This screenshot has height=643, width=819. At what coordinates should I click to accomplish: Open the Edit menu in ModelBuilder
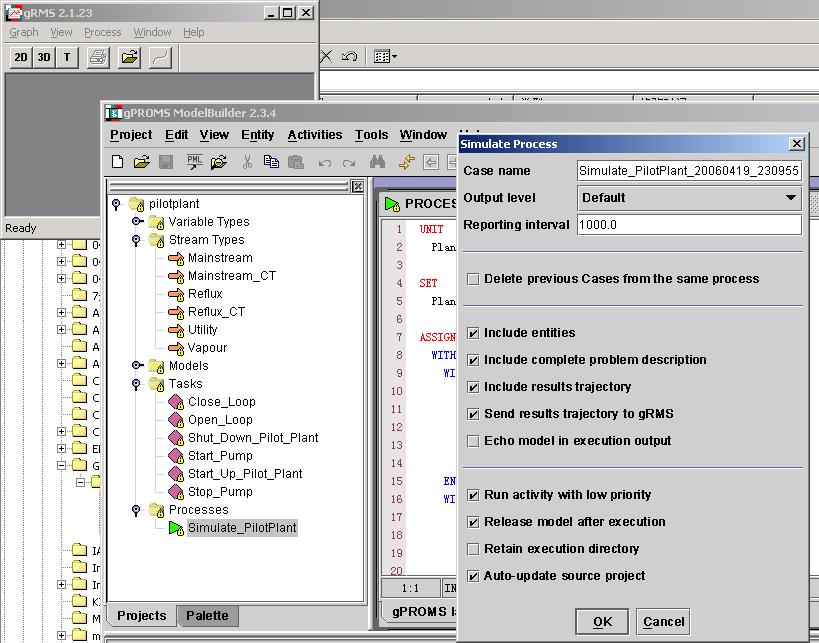(x=177, y=135)
